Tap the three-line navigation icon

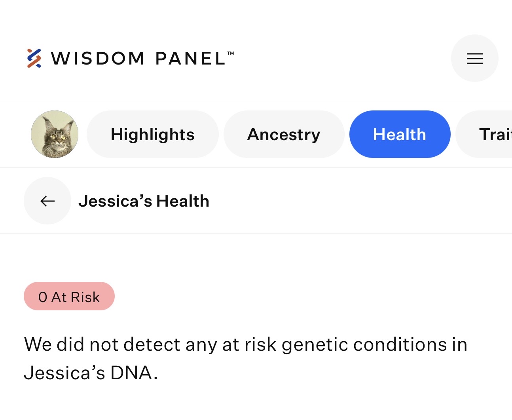(x=474, y=58)
